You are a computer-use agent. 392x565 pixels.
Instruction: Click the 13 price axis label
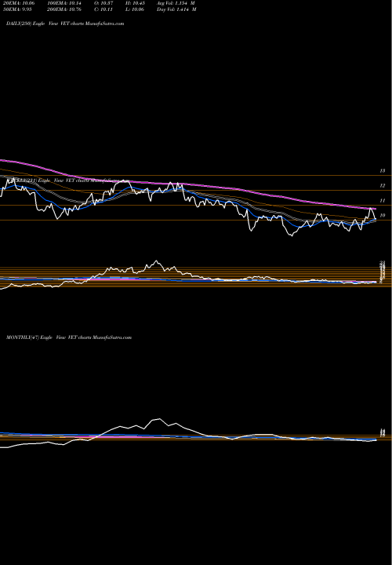click(383, 171)
